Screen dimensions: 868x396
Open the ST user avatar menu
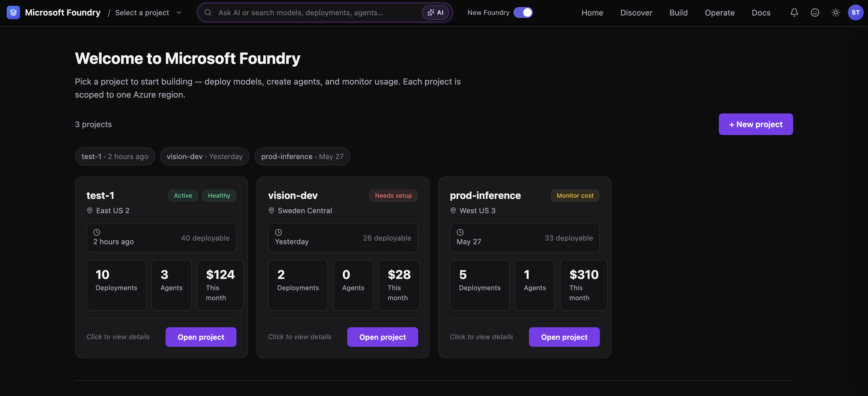[856, 12]
